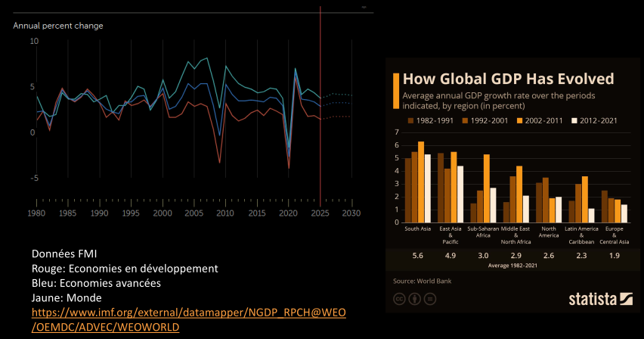
Task: Select the "How Global GDP Has Evolved" title
Action: pyautogui.click(x=507, y=79)
